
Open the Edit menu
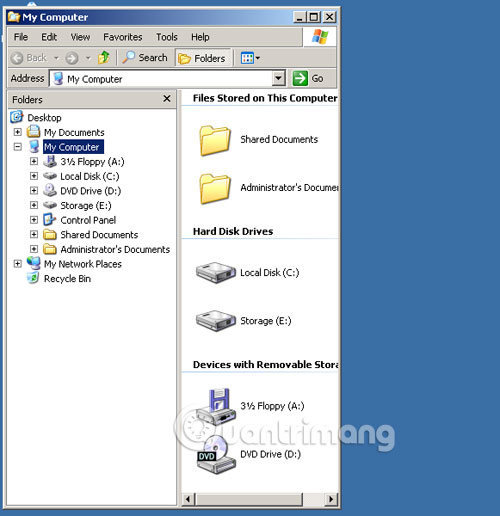pos(49,37)
